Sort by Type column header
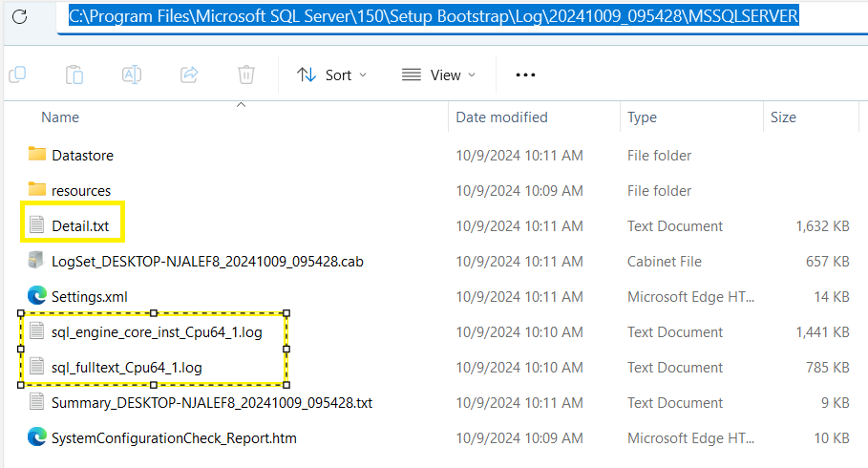The width and height of the screenshot is (868, 468). coord(642,117)
